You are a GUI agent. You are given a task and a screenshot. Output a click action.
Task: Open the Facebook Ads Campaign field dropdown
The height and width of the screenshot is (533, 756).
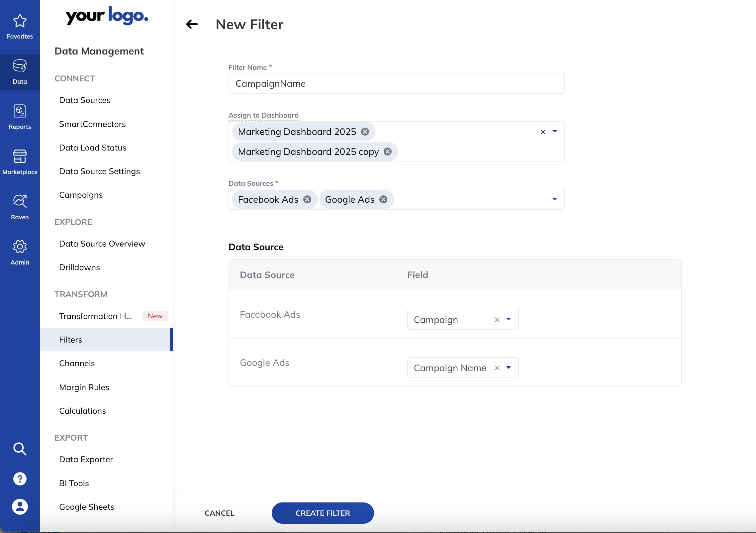509,319
